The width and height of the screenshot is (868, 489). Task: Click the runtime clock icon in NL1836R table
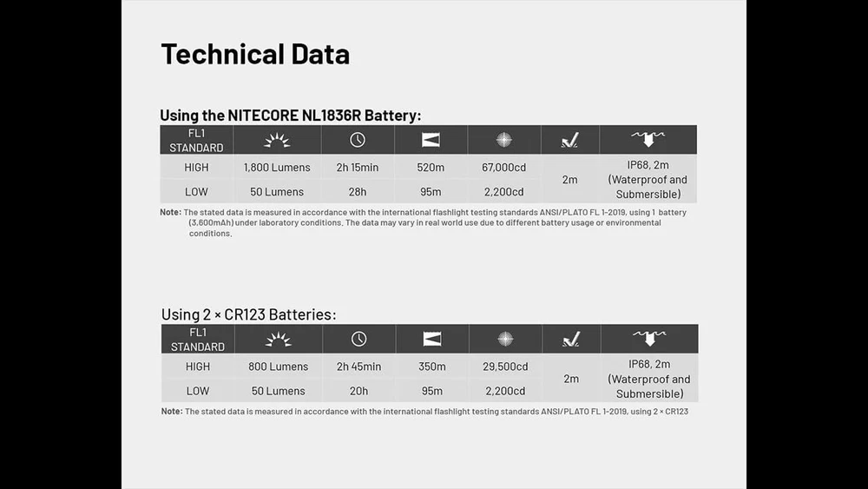click(358, 140)
